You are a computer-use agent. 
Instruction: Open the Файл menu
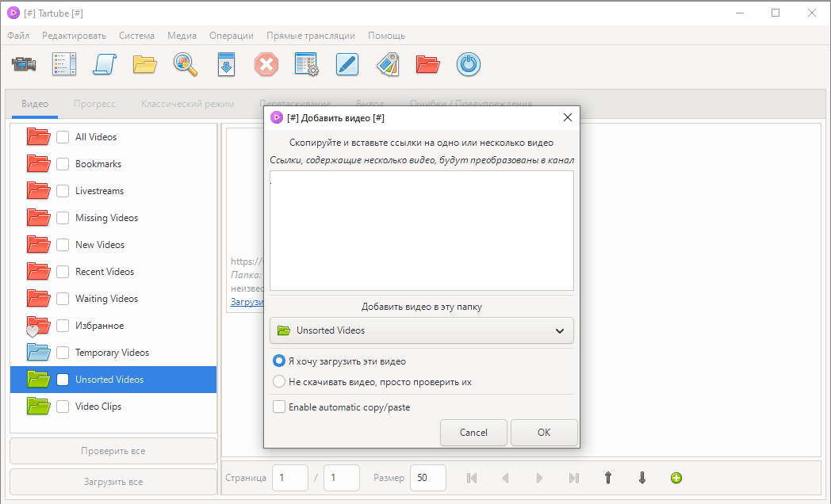[x=18, y=36]
